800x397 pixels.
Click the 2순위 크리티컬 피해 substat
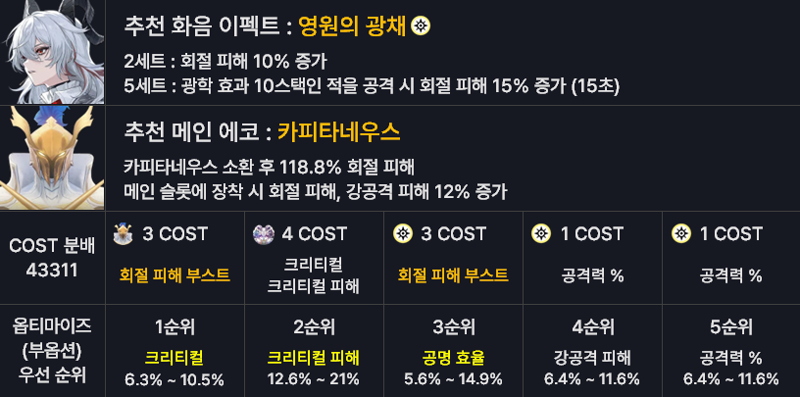click(x=314, y=358)
